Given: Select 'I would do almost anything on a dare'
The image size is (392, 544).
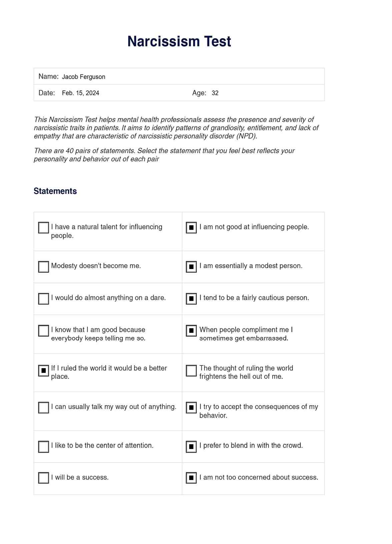Looking at the screenshot, I should [44, 299].
